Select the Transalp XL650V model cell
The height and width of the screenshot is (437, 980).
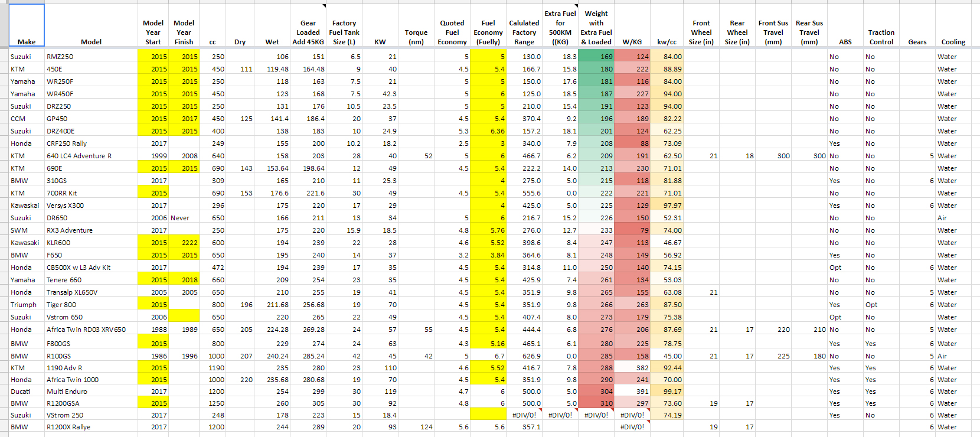click(x=91, y=292)
